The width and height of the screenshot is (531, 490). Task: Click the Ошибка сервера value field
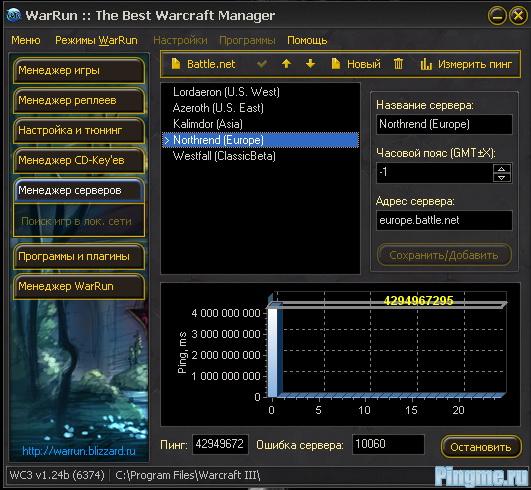coord(388,444)
